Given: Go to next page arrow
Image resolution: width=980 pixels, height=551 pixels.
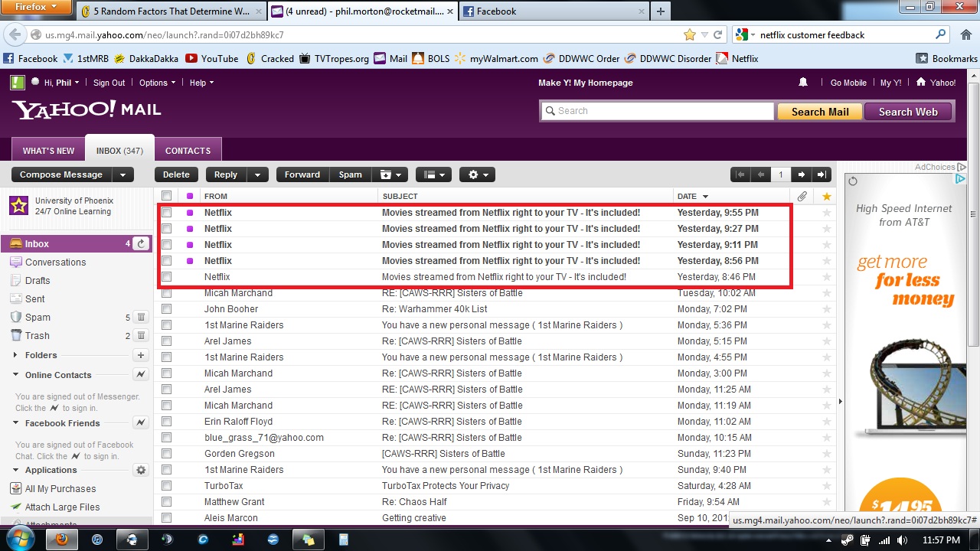Looking at the screenshot, I should coord(801,174).
